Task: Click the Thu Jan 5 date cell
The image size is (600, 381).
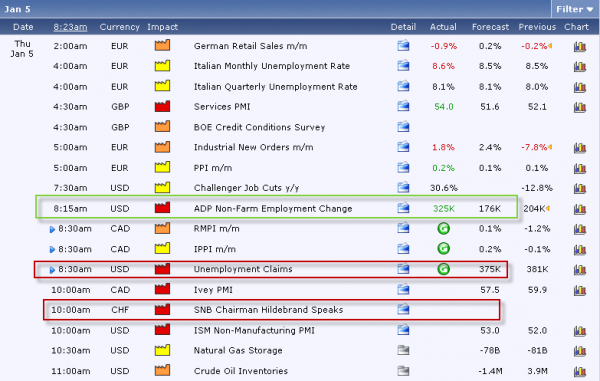Action: (x=22, y=49)
